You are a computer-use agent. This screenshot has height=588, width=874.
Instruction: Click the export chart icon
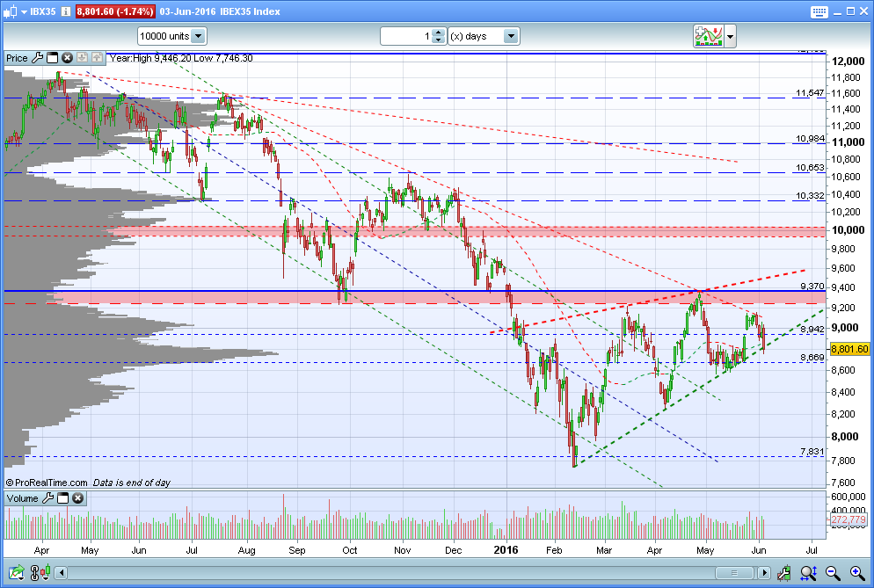pos(16,572)
